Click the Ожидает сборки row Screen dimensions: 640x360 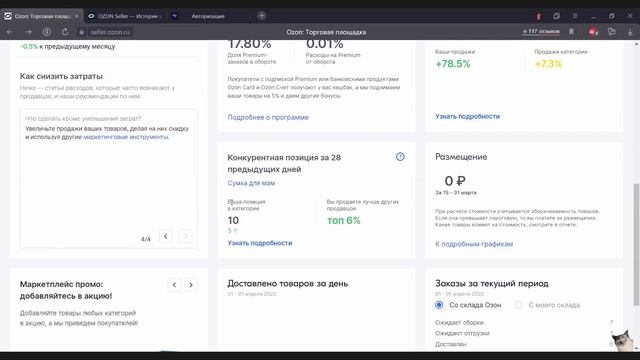pos(524,322)
